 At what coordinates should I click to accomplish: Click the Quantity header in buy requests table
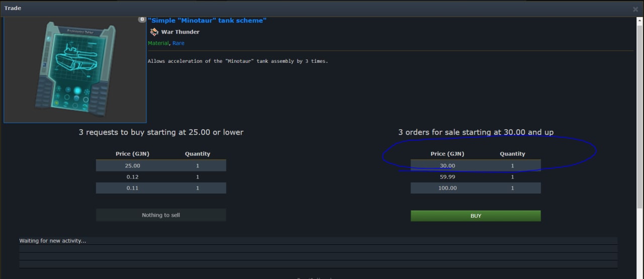point(197,154)
